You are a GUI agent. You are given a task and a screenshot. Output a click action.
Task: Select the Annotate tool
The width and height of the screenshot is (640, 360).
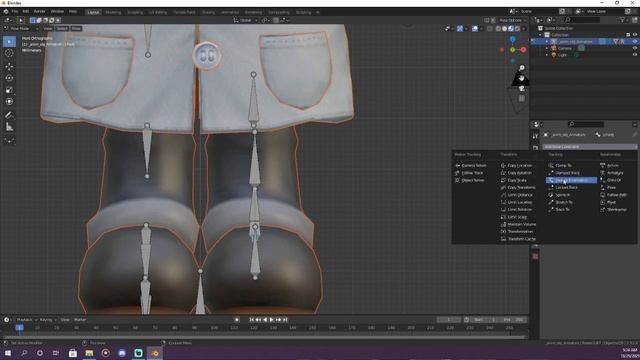pyautogui.click(x=9, y=116)
